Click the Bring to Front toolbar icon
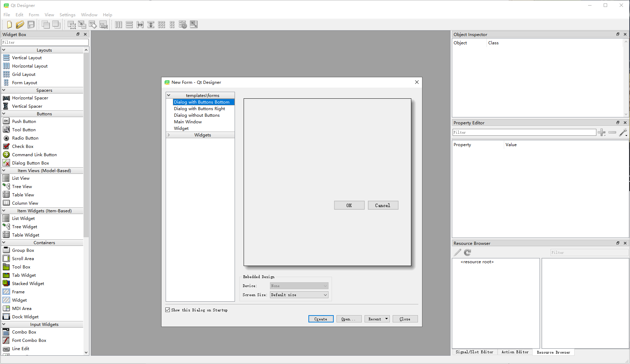Image resolution: width=630 pixels, height=364 pixels. click(46, 25)
